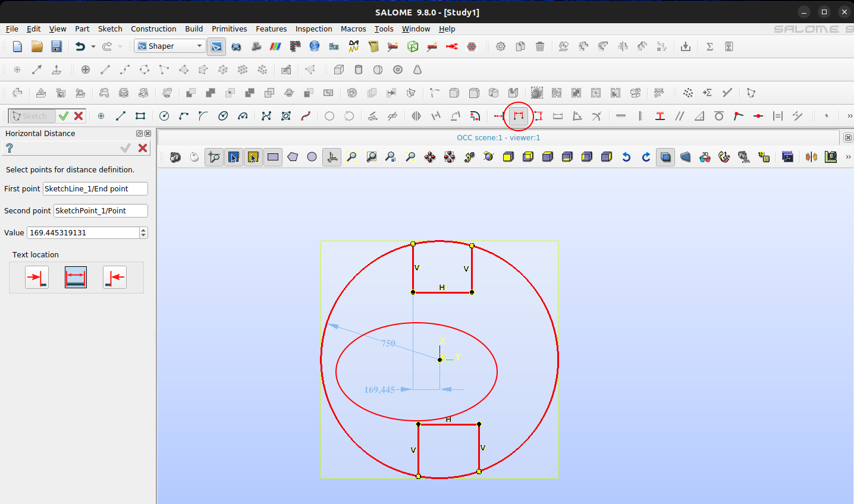The image size is (854, 504).
Task: Apply the sketch with green checkmark
Action: pos(64,116)
